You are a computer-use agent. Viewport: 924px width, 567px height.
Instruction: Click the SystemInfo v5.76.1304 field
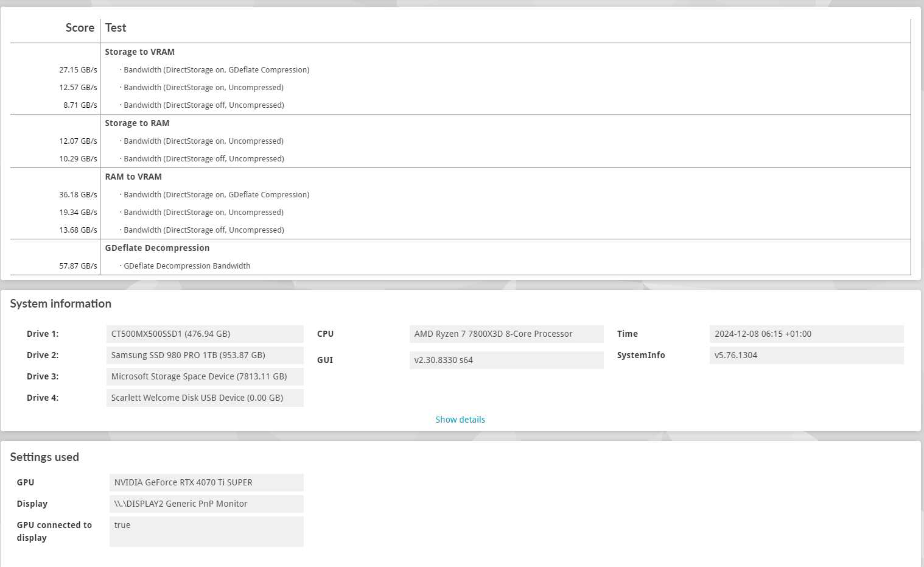coord(807,355)
